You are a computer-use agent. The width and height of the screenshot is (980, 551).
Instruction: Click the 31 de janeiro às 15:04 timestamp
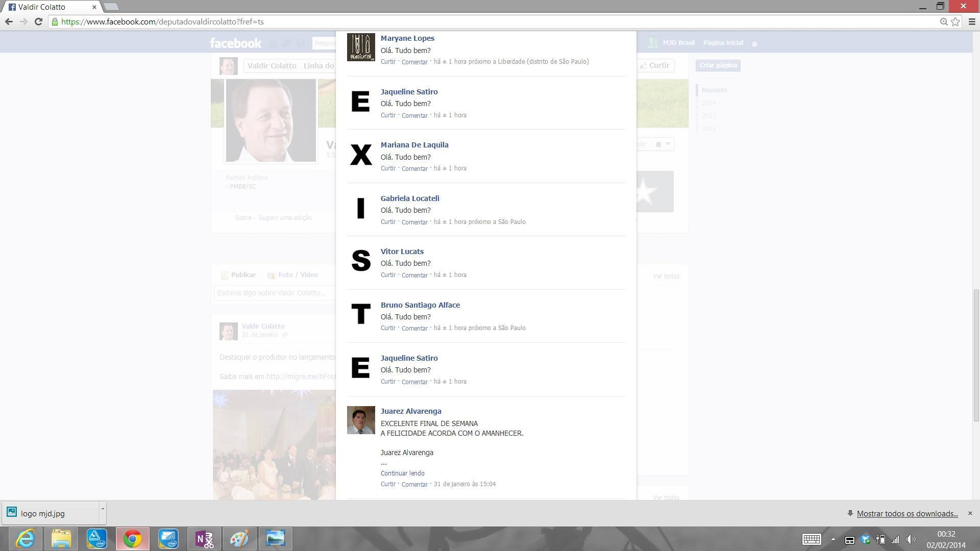tap(464, 484)
